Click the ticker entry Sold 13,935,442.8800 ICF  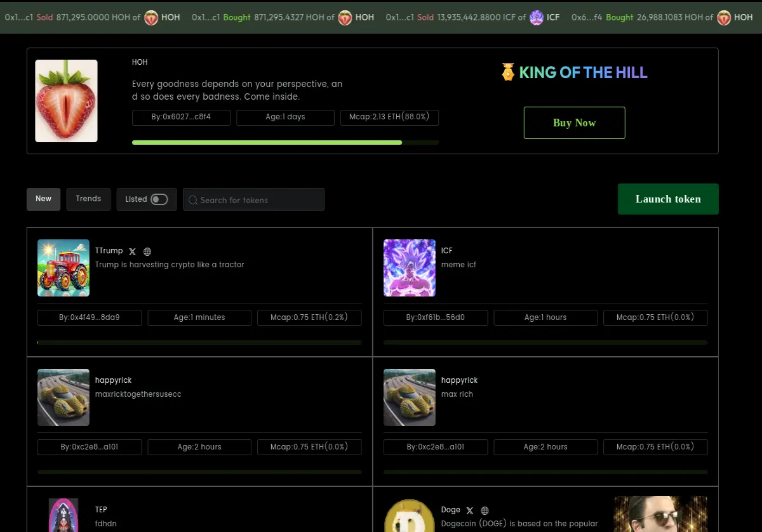pyautogui.click(x=473, y=18)
